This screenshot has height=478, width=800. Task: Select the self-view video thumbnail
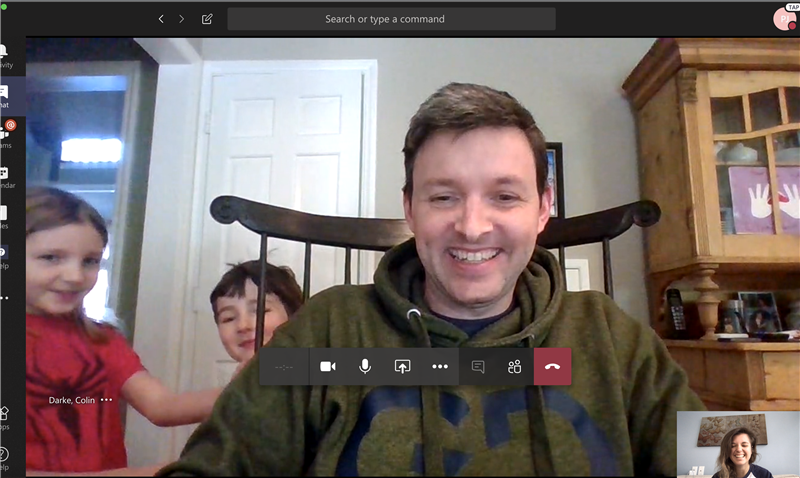(736, 444)
